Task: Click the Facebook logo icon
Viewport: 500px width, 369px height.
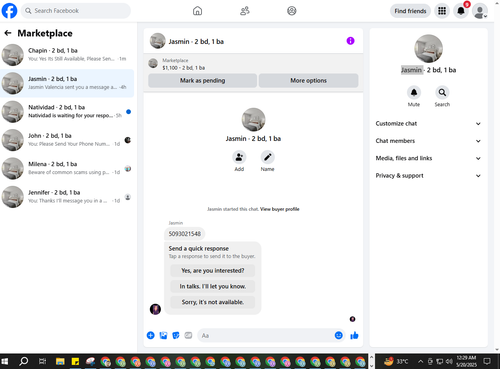Action: [x=9, y=11]
